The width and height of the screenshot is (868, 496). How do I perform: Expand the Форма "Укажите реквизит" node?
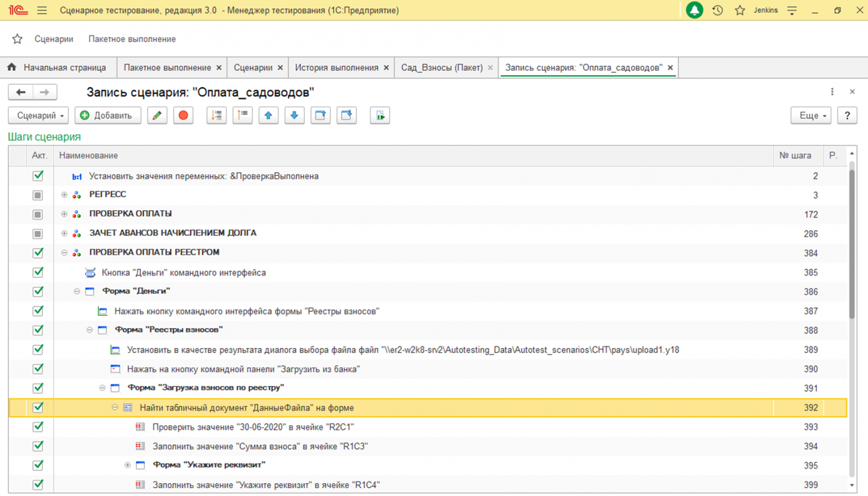[127, 465]
